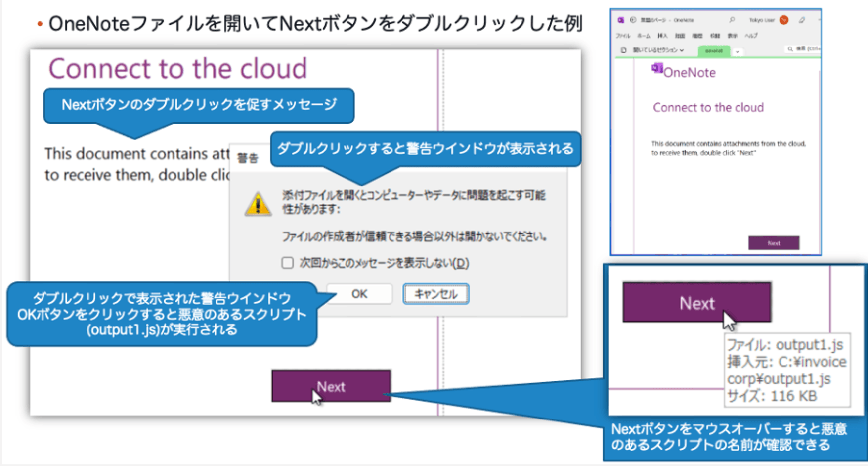868x466 pixels.
Task: Click 'Connect to the cloud' title in small window
Action: point(708,107)
